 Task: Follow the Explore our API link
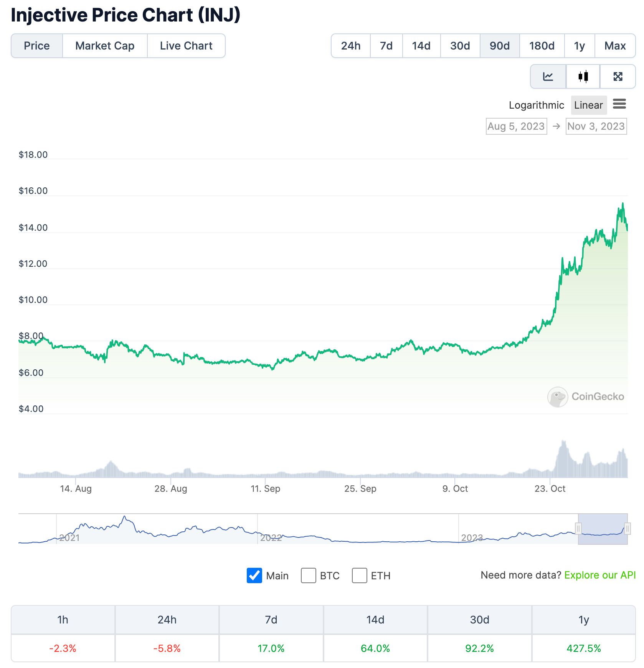[x=600, y=575]
